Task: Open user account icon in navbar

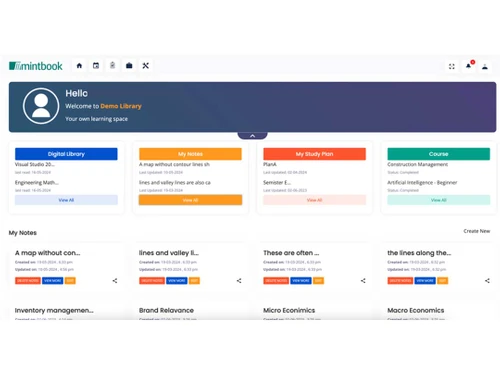Action: 485,67
